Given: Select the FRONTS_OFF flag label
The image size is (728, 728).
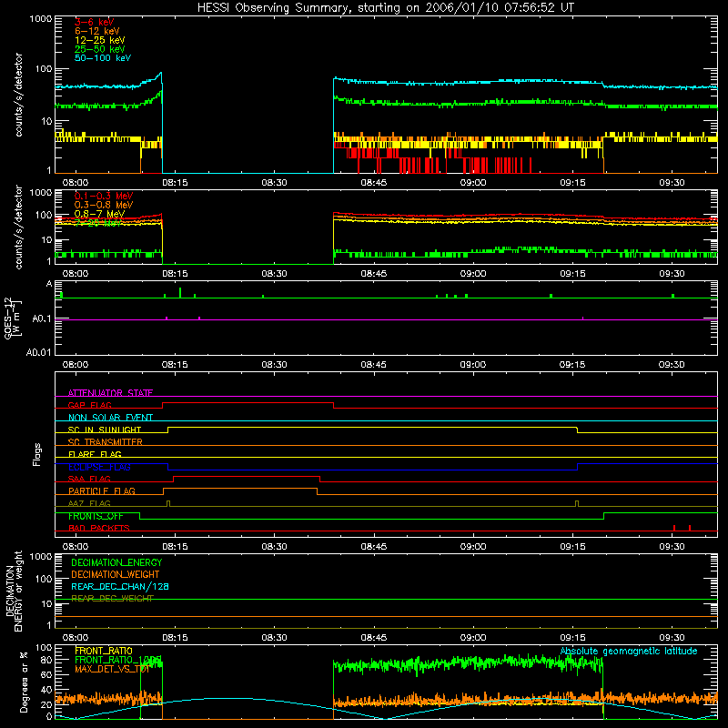Looking at the screenshot, I should pyautogui.click(x=96, y=516).
